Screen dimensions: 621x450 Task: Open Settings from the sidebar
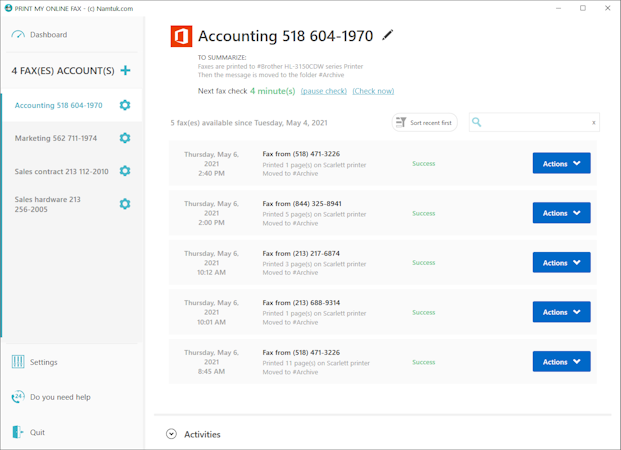[44, 362]
